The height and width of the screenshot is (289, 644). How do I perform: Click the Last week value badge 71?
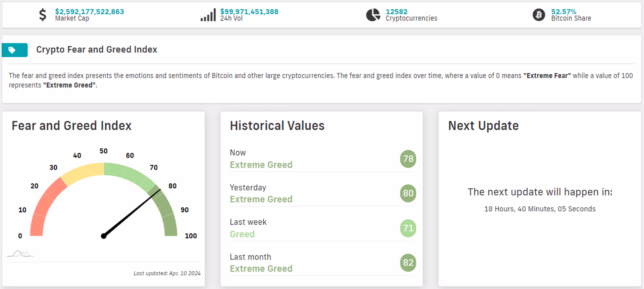[408, 228]
